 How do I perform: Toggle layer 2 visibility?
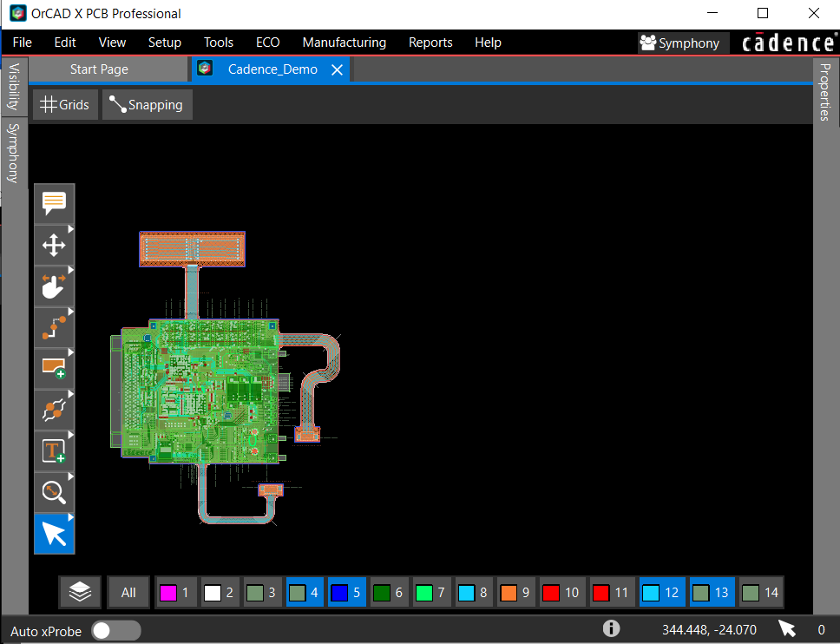(219, 592)
